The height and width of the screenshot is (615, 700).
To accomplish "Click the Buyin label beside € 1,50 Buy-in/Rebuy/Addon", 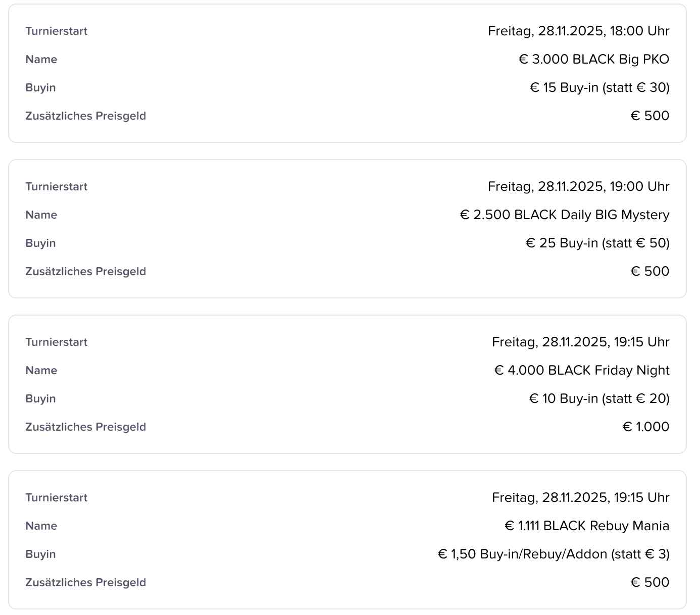I will coord(40,554).
